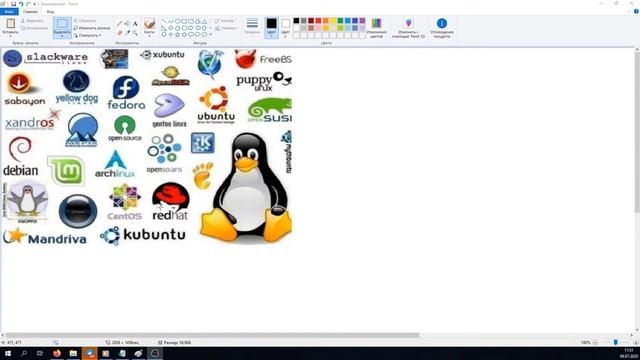Viewport: 640px width, 360px height.
Task: Open Task View on taskbar
Action: [x=40, y=353]
